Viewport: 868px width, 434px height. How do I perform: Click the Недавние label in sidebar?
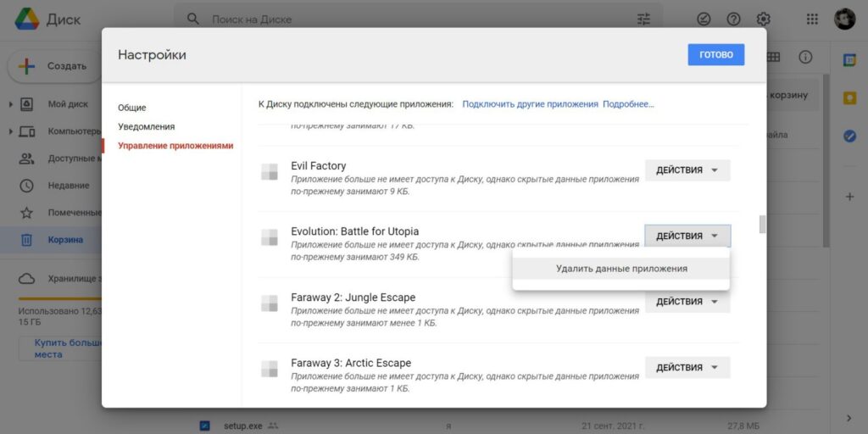69,186
